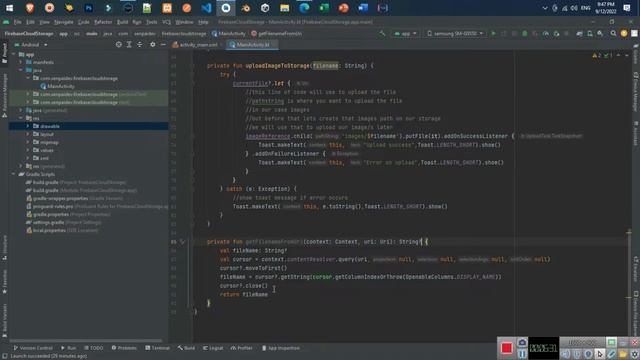
Task: Open the Refactor menu
Action: tap(103, 22)
